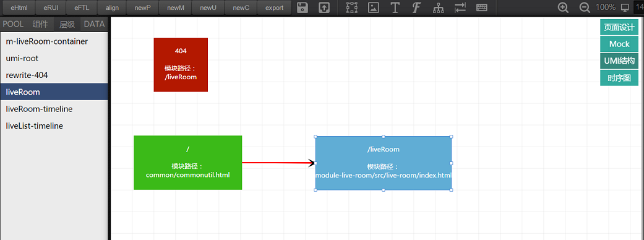This screenshot has height=240, width=644.
Task: Click the save floppy disk icon
Action: (x=303, y=7)
